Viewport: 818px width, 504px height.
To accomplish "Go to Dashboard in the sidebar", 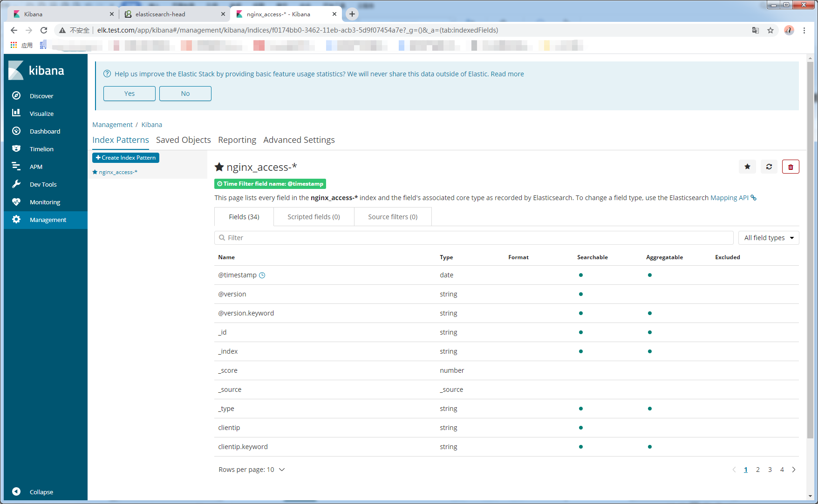I will tap(45, 131).
